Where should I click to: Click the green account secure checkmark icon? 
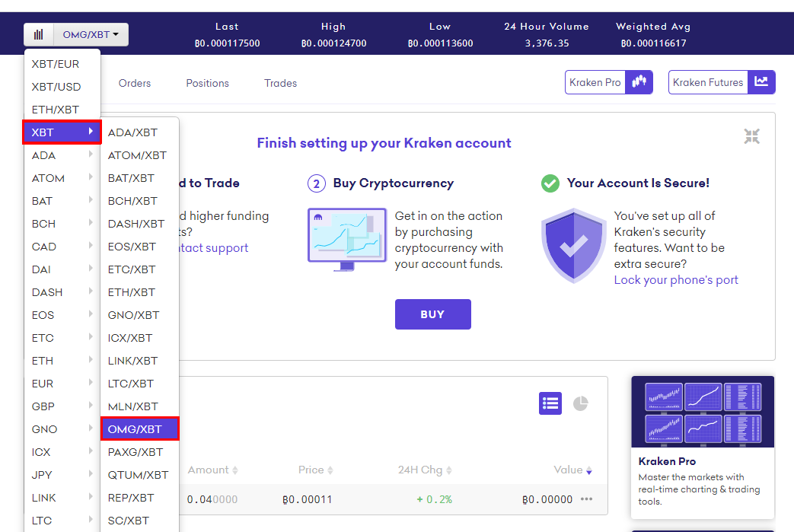[550, 183]
